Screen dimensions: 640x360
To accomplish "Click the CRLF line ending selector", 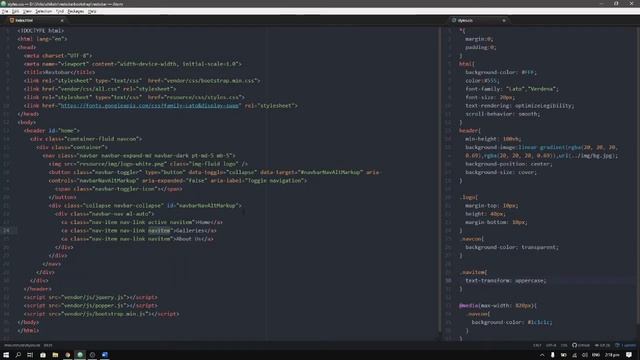I will click(x=537, y=345).
